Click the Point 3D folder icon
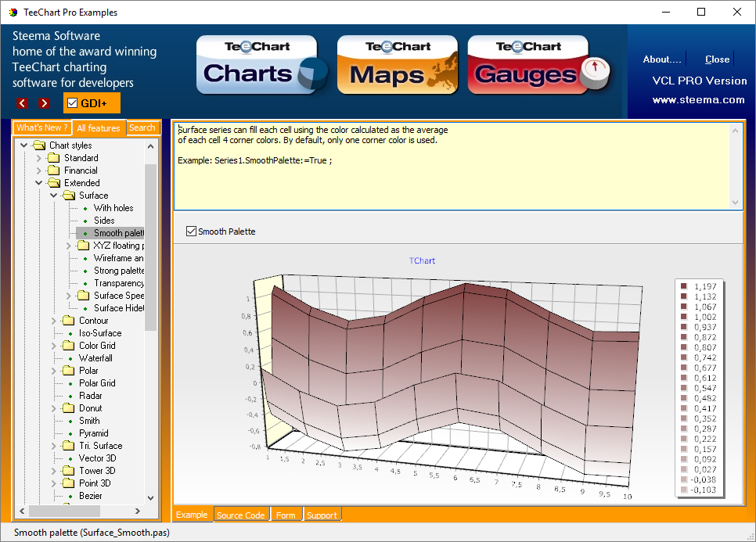 [68, 483]
